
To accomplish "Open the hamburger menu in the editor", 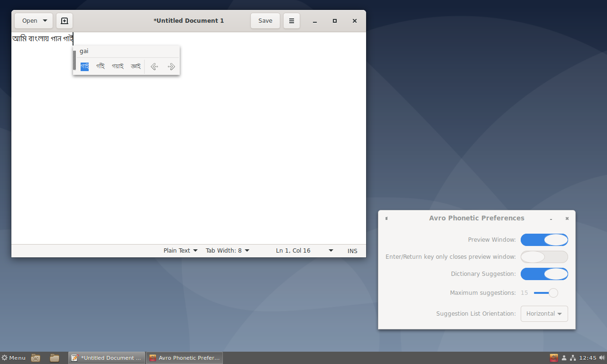I will 292,21.
